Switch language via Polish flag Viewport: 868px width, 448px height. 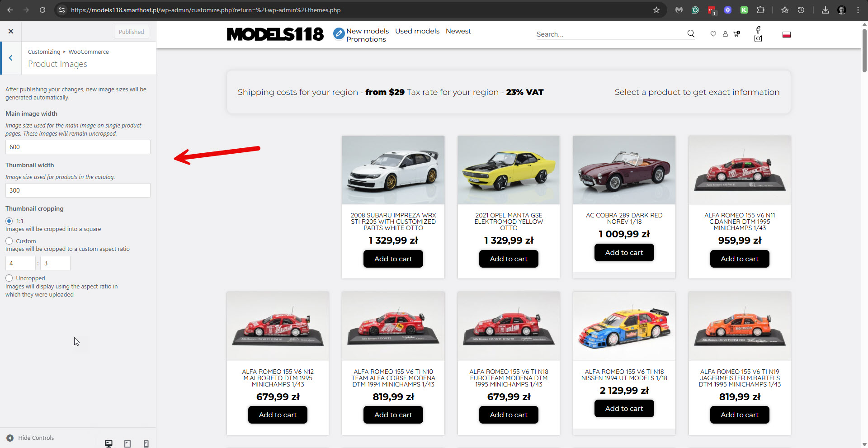(787, 34)
